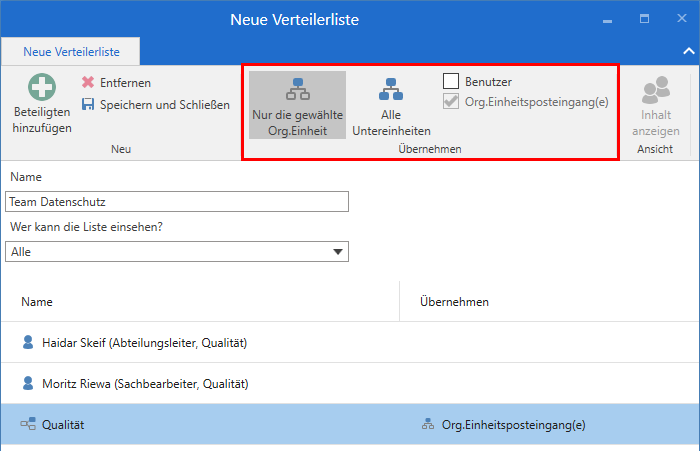Select the Haidar Skeif row
The height and width of the screenshot is (451, 700).
tap(350, 342)
